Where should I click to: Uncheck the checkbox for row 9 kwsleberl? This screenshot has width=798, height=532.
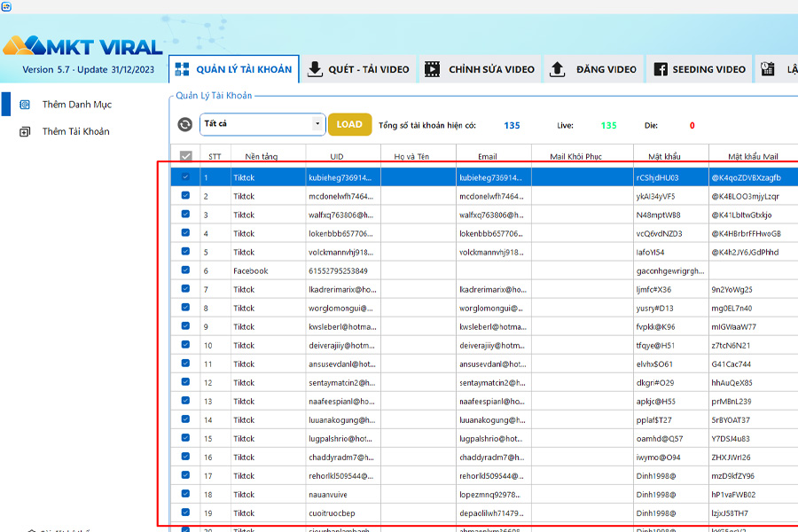185,326
